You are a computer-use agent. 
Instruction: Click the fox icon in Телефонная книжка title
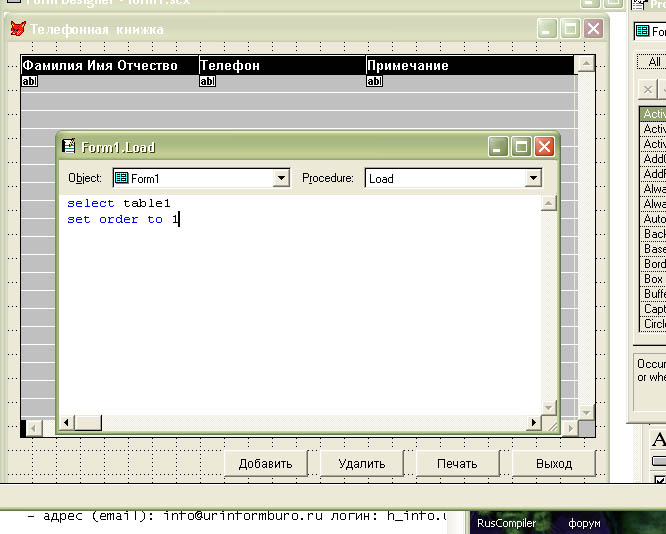pos(17,29)
